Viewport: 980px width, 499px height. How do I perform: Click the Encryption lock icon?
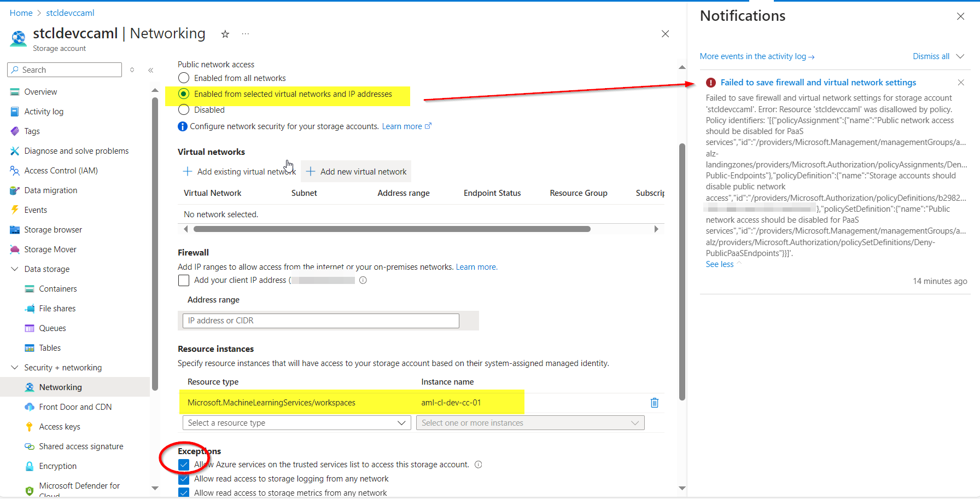tap(30, 466)
